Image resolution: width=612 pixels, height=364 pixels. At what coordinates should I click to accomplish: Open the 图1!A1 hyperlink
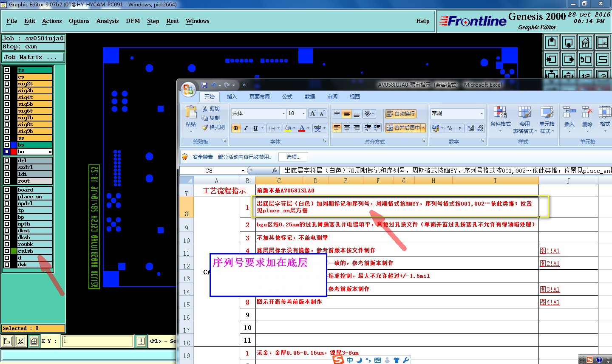point(550,251)
